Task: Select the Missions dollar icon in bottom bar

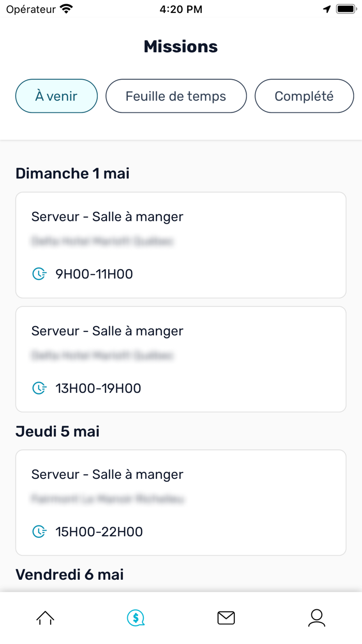Action: 135,618
